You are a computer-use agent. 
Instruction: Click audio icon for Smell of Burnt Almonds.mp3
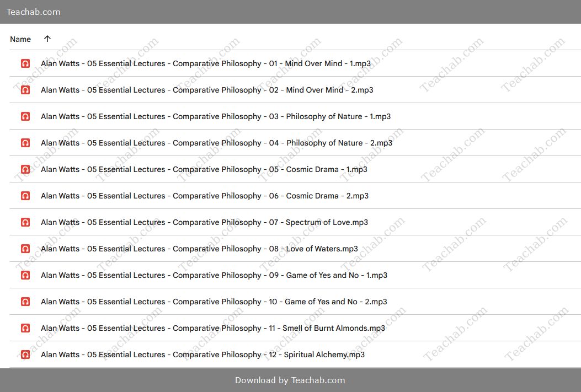click(25, 328)
